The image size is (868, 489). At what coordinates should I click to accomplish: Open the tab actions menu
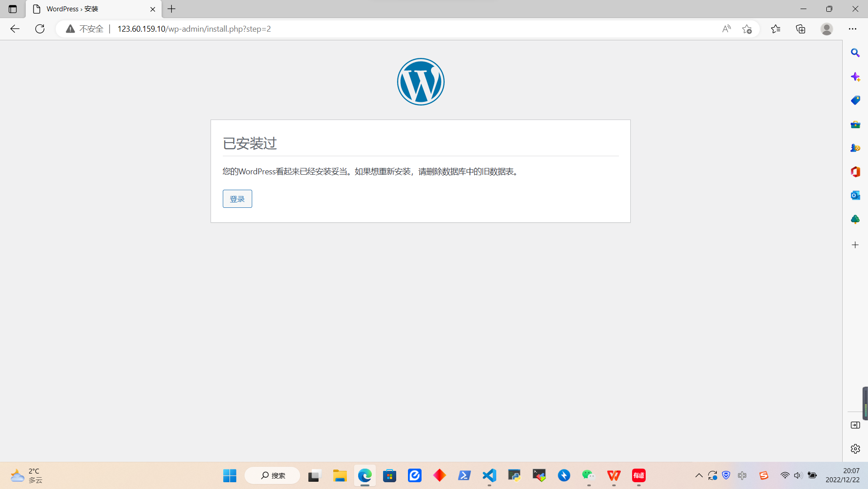[13, 9]
